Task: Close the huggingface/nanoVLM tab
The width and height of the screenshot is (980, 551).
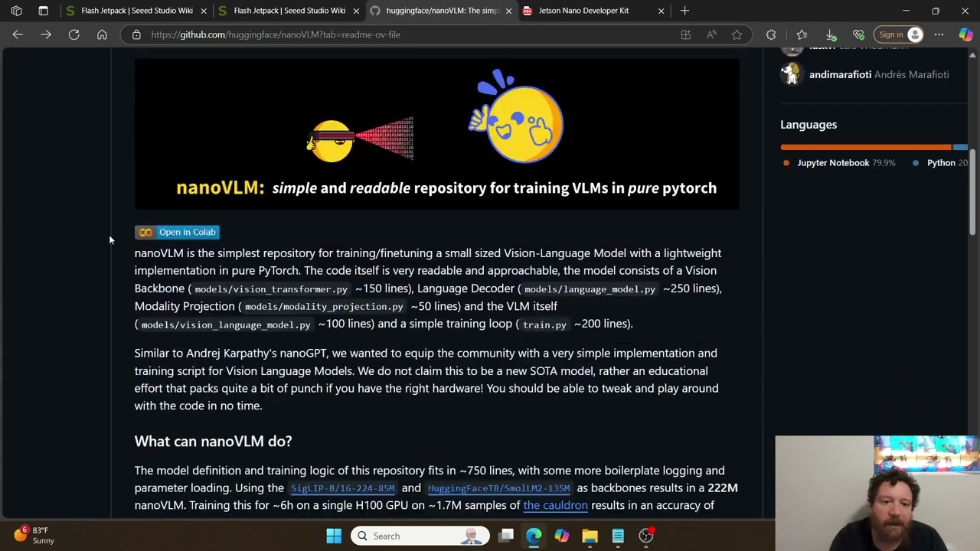Action: tap(508, 11)
